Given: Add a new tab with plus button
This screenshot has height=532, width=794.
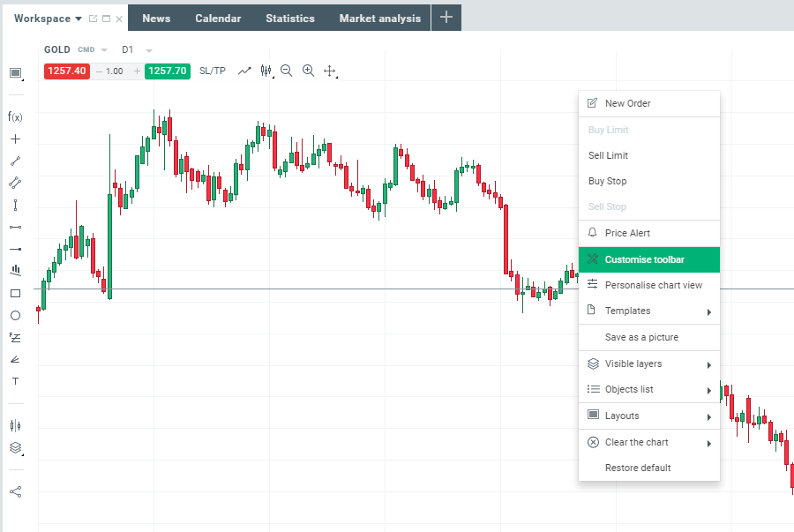Looking at the screenshot, I should pos(446,18).
